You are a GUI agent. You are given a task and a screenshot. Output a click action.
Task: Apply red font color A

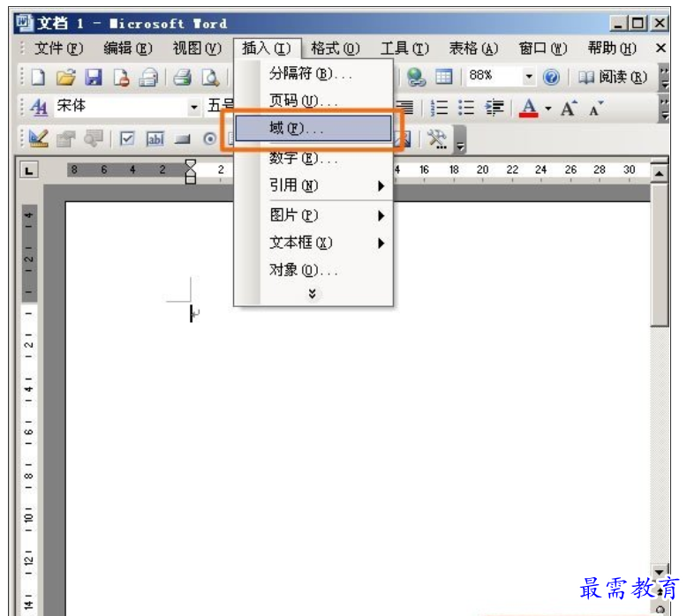pyautogui.click(x=528, y=108)
